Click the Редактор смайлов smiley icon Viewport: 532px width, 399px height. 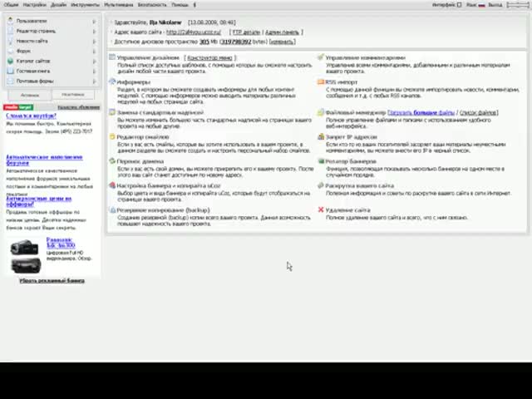(112, 137)
